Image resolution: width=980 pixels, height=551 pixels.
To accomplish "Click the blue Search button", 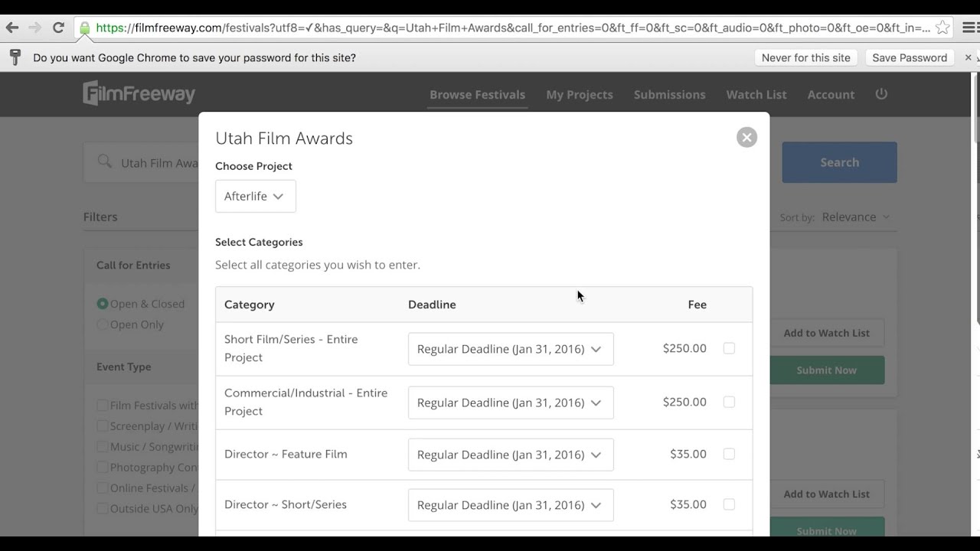I will point(839,162).
